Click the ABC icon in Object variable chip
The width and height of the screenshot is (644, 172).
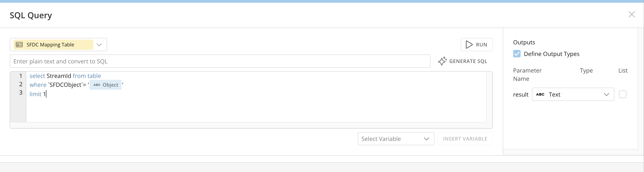(x=97, y=85)
